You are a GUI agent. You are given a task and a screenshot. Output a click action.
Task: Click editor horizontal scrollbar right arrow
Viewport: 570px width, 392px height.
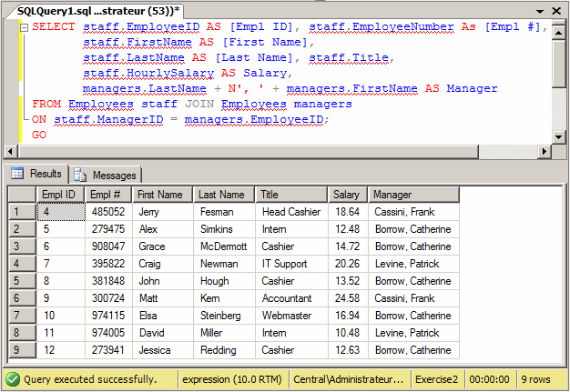tap(544, 151)
